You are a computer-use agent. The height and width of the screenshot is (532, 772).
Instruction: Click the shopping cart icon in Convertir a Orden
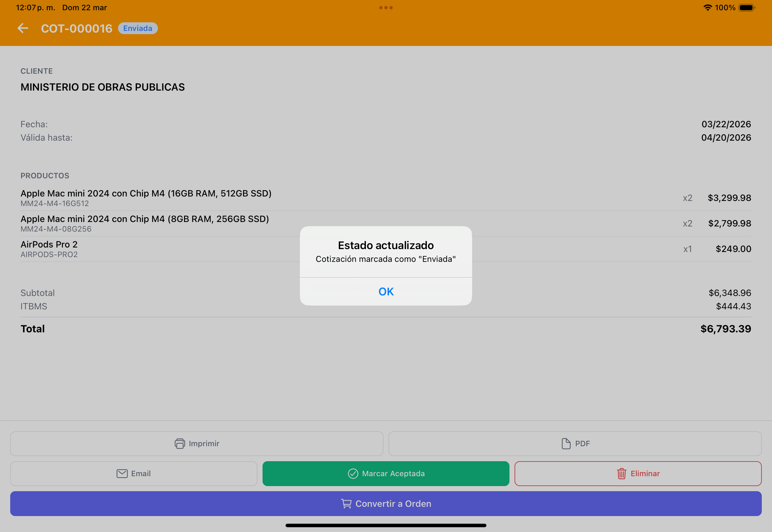[346, 504]
